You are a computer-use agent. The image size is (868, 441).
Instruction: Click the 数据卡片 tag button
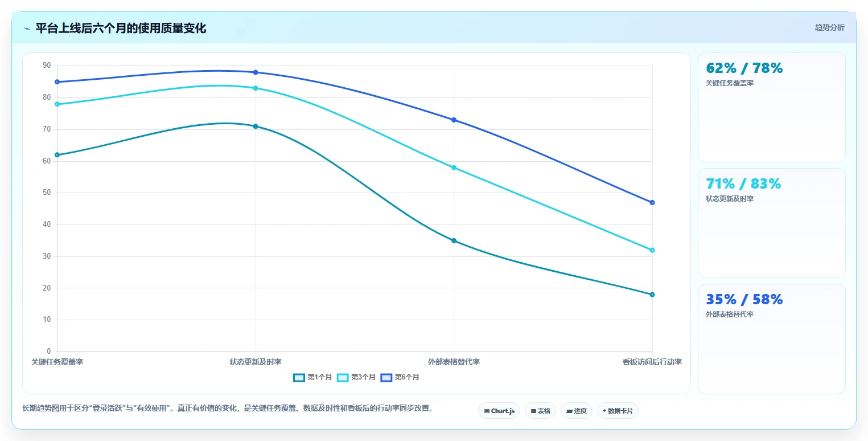pyautogui.click(x=618, y=411)
